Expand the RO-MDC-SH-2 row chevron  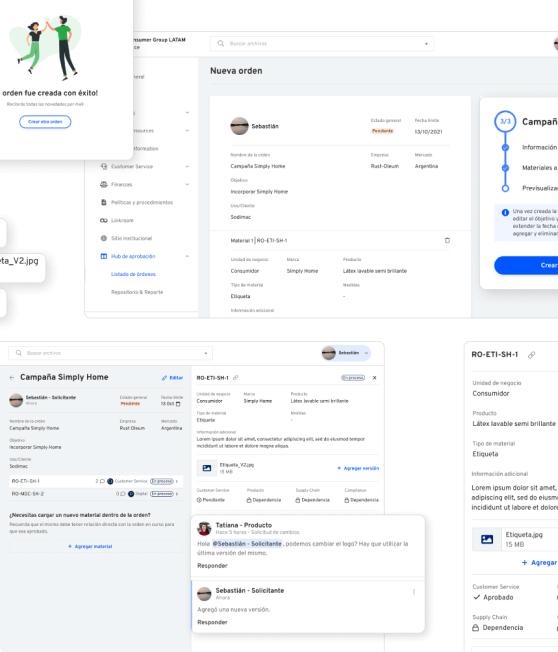(x=177, y=494)
